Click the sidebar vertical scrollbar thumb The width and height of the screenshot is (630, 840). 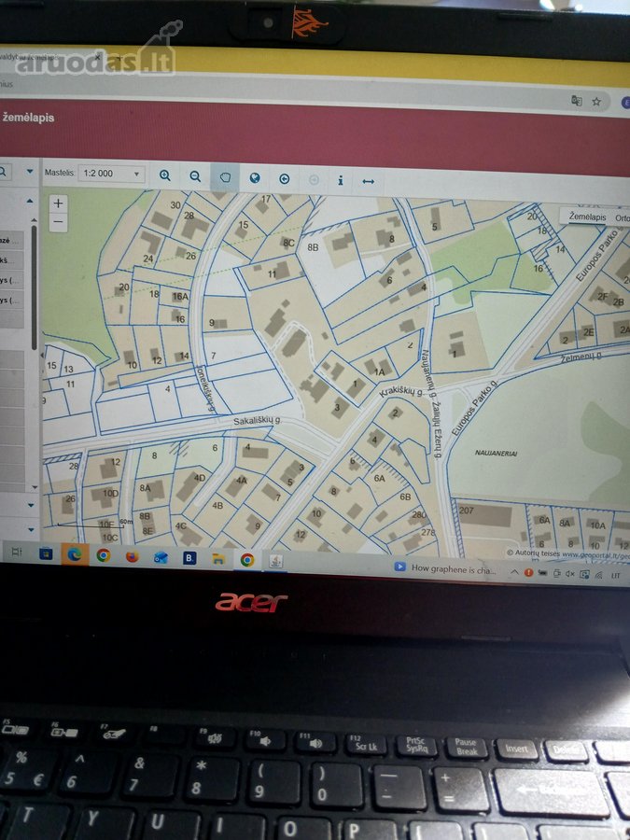pyautogui.click(x=35, y=287)
